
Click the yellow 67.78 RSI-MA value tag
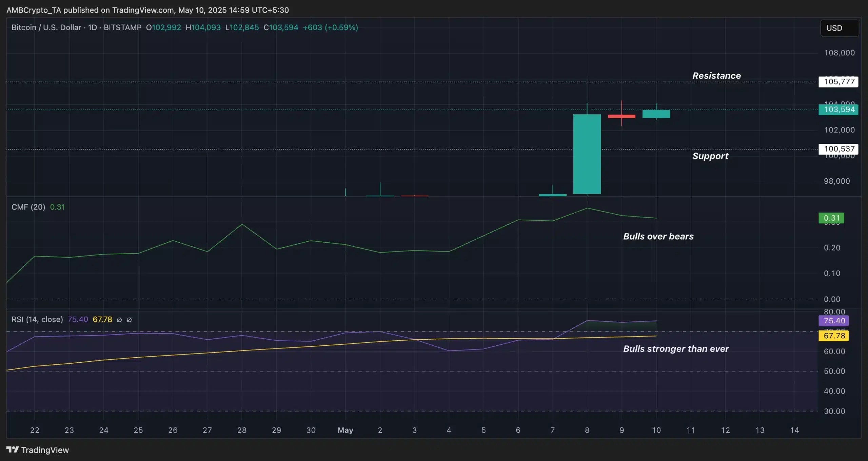pyautogui.click(x=833, y=336)
